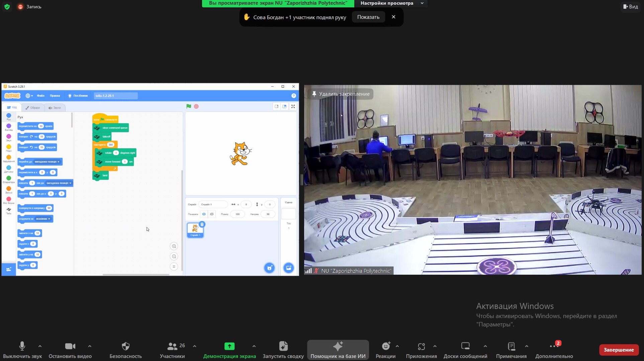The width and height of the screenshot is (644, 361).
Task: Open the Participants icon
Action: coord(172,346)
